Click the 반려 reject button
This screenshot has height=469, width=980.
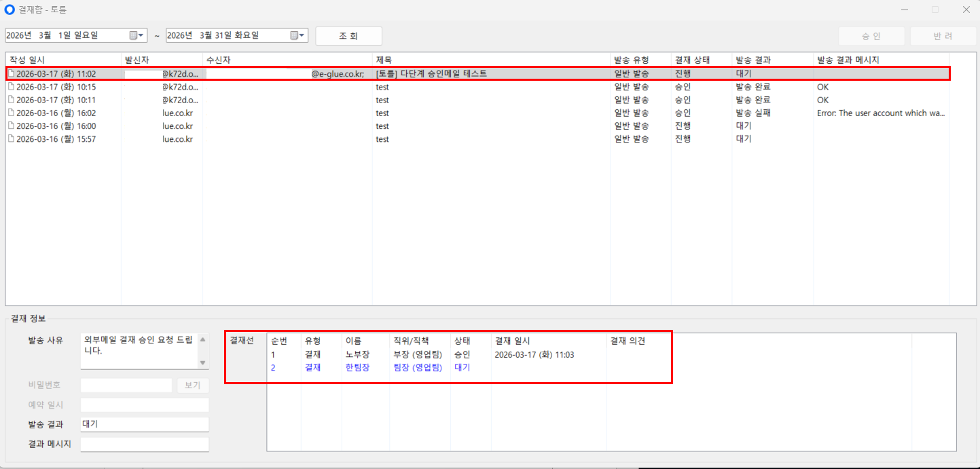click(x=943, y=36)
